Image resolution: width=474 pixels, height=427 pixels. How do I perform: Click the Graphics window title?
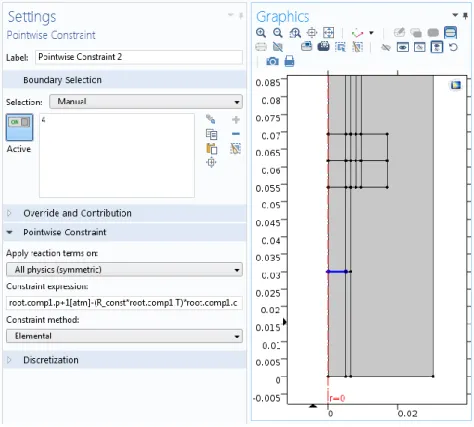point(283,17)
